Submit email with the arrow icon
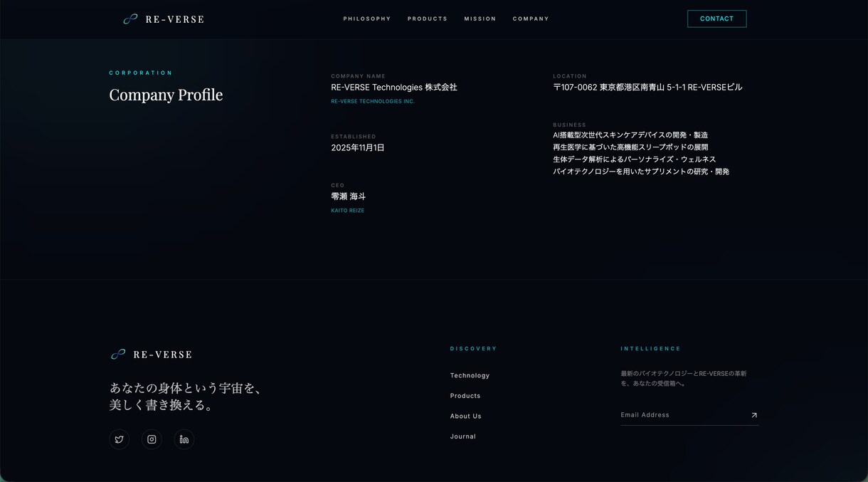Viewport: 868px width, 482px height. point(754,415)
